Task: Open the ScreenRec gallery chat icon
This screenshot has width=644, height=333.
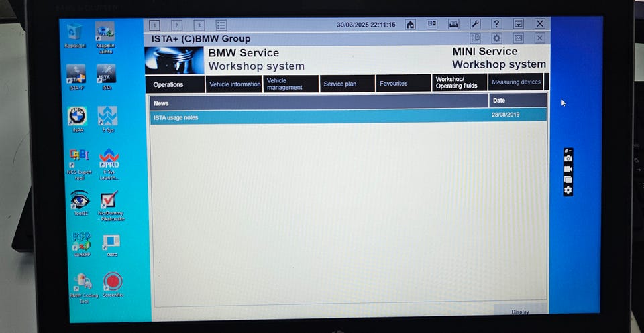Action: click(568, 179)
